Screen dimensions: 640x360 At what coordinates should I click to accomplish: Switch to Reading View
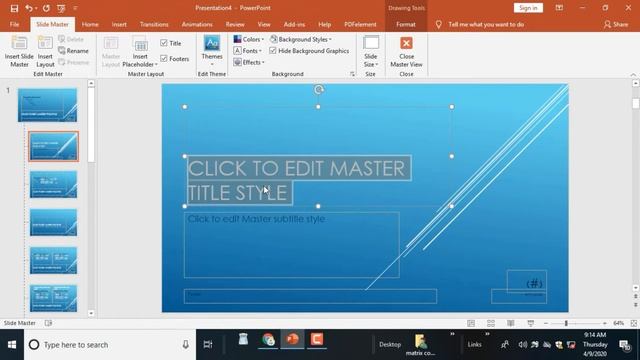[x=511, y=323]
